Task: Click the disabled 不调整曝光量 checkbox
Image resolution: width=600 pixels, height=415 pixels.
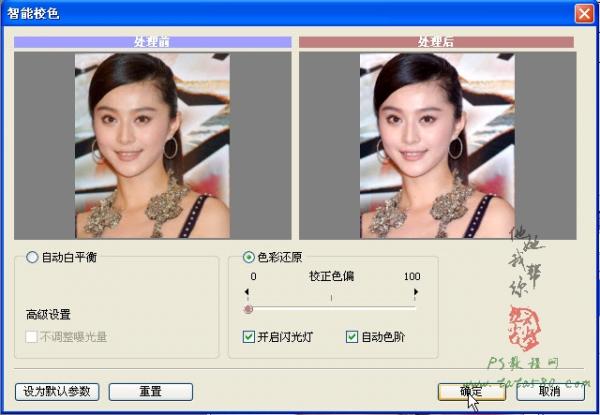Action: click(31, 337)
